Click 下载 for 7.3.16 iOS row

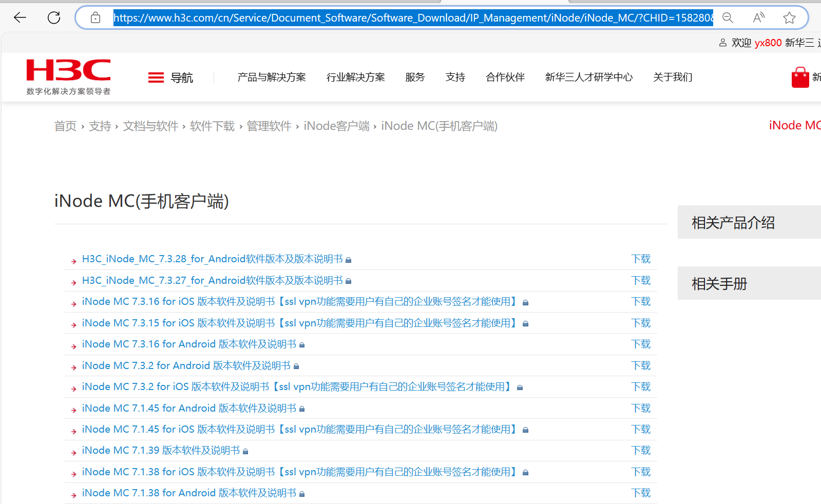(641, 302)
